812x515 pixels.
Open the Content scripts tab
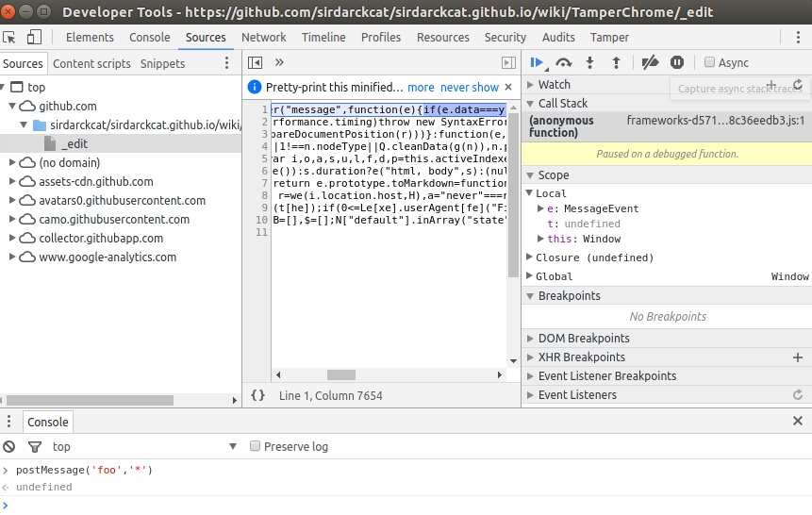tap(91, 63)
